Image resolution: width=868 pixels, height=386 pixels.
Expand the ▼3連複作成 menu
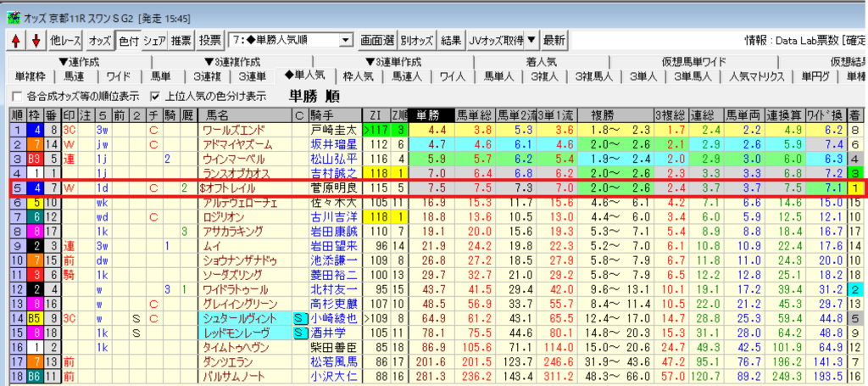234,62
